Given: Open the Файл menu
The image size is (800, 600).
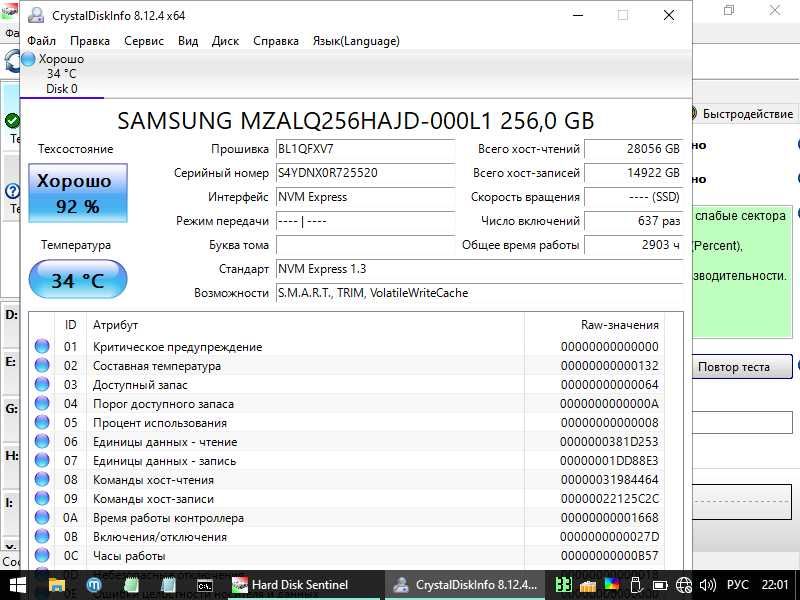Looking at the screenshot, I should click(x=41, y=41).
